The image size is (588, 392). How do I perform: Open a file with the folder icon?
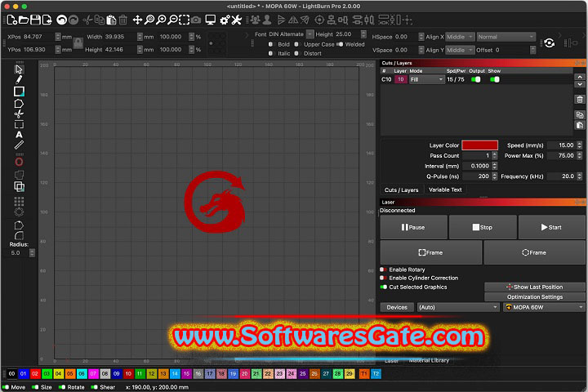[x=24, y=20]
